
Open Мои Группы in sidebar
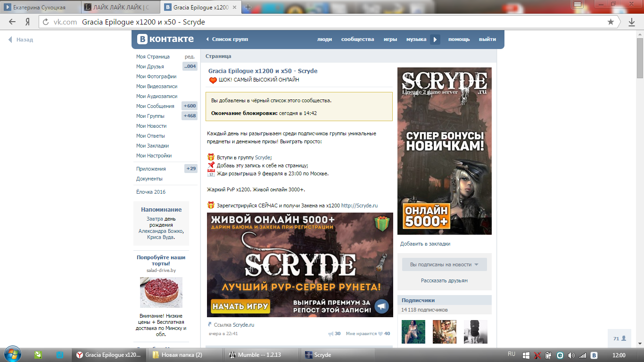point(150,116)
